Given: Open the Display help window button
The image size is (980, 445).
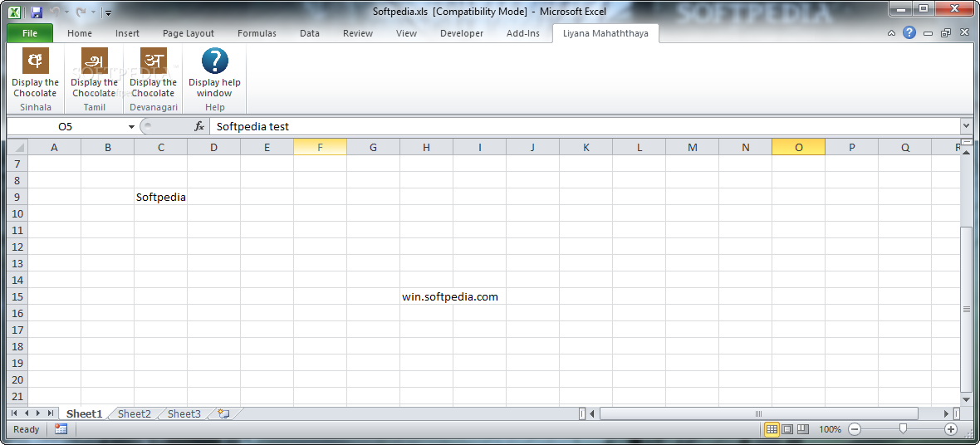Looking at the screenshot, I should pos(214,74).
